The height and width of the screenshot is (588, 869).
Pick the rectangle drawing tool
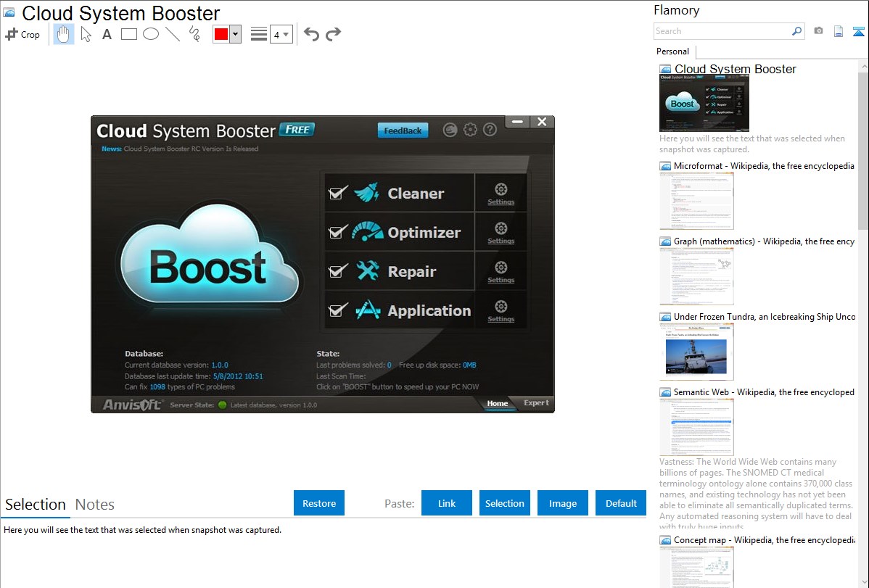point(128,34)
